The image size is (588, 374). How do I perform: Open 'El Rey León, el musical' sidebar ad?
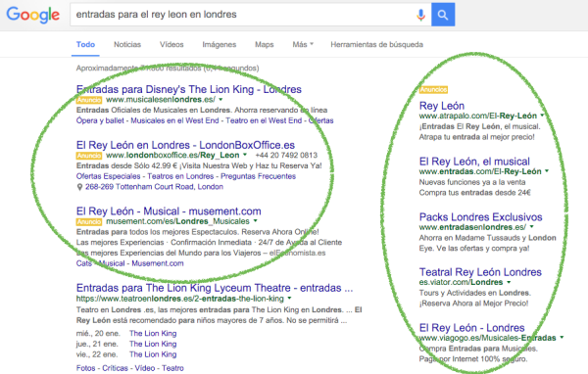pos(474,162)
